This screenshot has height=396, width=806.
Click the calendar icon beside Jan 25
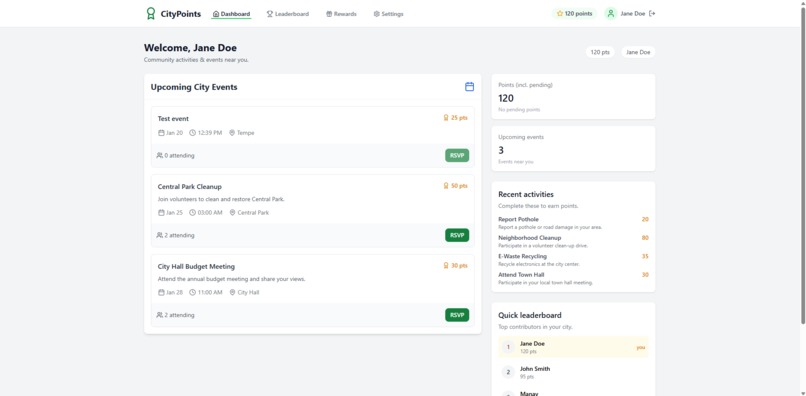coord(161,212)
